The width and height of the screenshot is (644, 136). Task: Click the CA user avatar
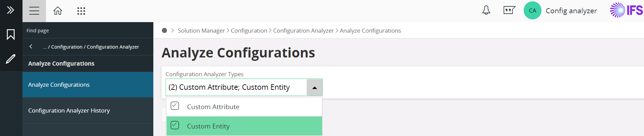[532, 11]
